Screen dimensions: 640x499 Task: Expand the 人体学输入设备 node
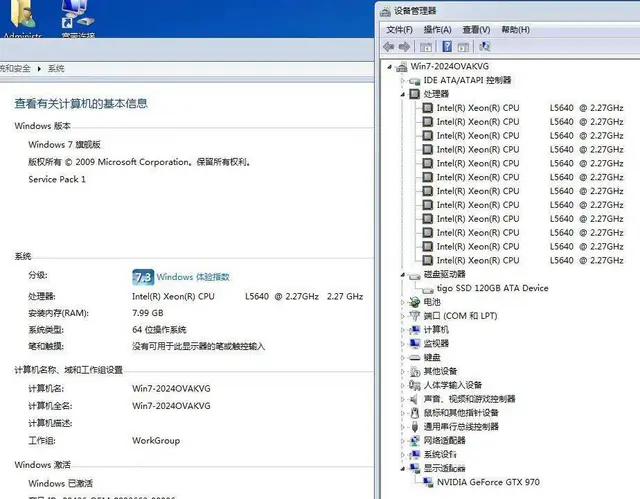point(403,386)
